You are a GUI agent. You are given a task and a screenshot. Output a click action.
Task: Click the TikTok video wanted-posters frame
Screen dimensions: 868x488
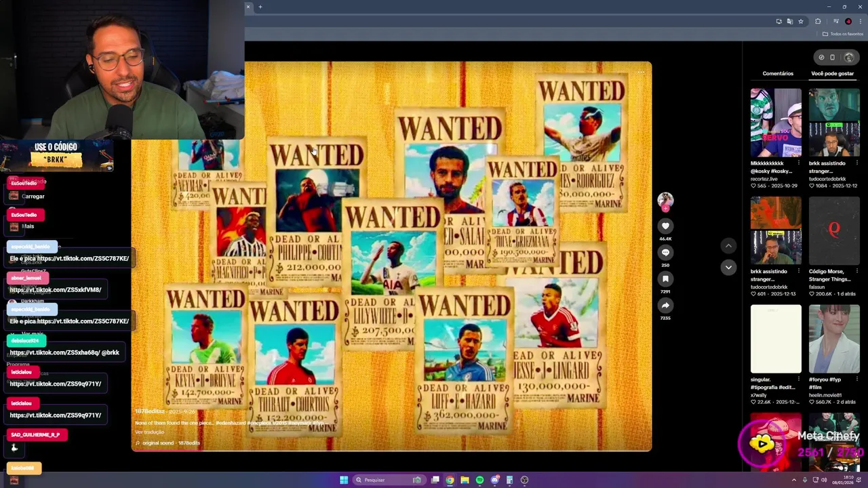click(391, 256)
